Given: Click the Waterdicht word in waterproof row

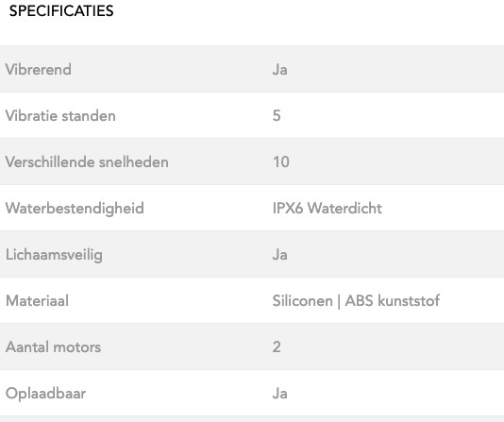Looking at the screenshot, I should pos(344,209).
